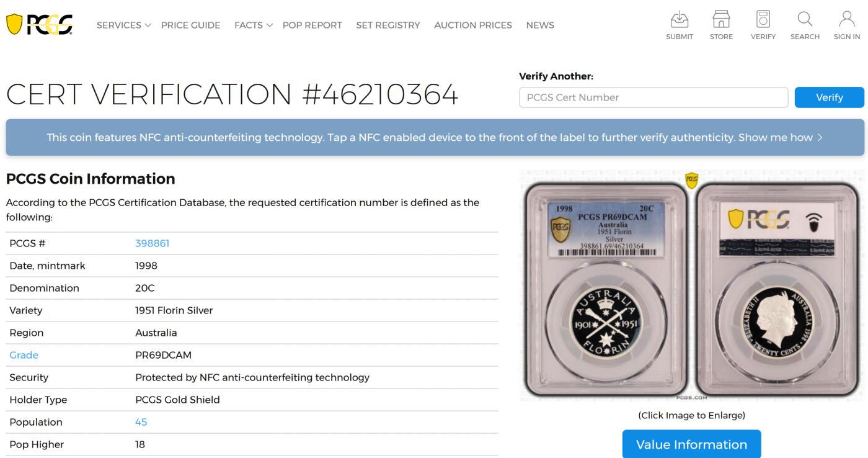Click the Grade link
The height and width of the screenshot is (458, 868).
coord(24,355)
